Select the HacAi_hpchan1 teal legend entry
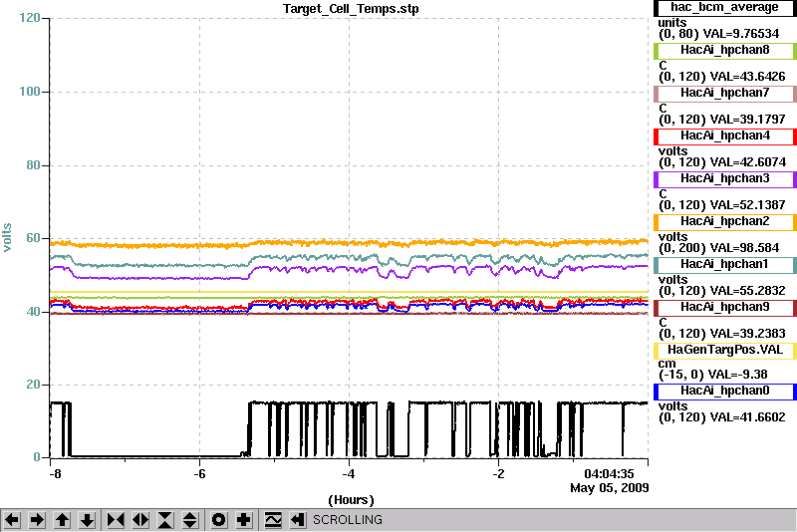797x532 pixels. (725, 265)
